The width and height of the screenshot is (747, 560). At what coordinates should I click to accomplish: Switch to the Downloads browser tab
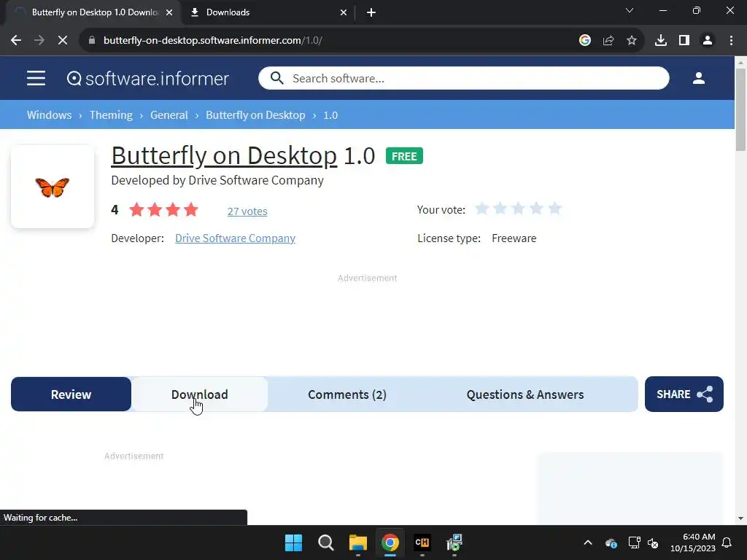point(268,12)
